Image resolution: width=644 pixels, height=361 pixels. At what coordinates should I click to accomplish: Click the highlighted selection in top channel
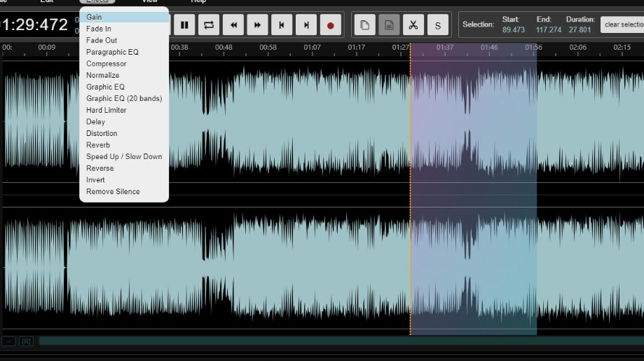pos(473,121)
